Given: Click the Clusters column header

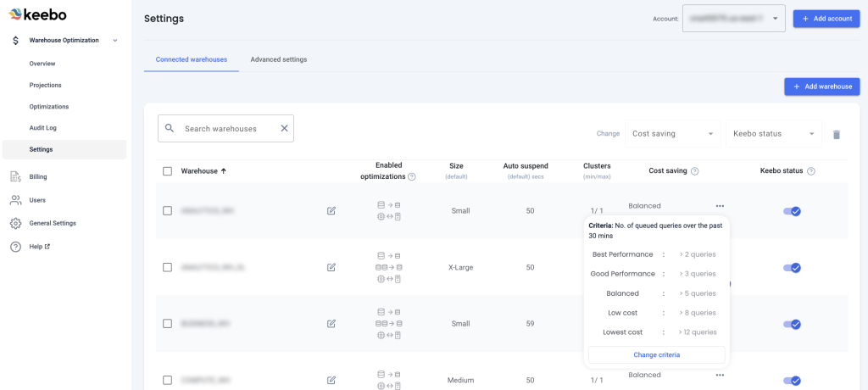Looking at the screenshot, I should pyautogui.click(x=597, y=170).
